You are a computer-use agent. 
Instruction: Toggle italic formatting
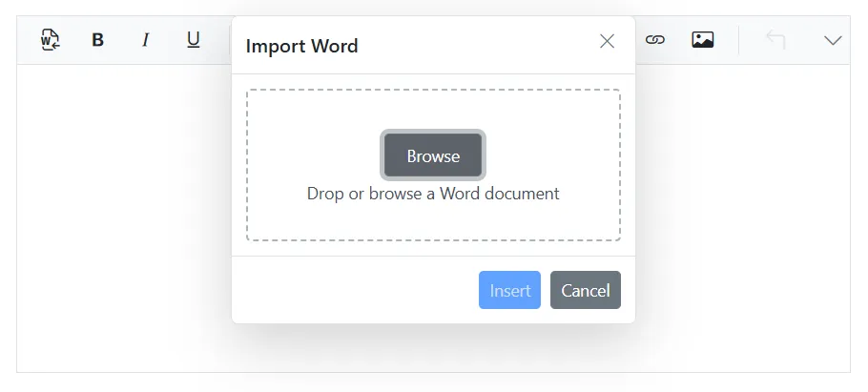click(x=146, y=40)
